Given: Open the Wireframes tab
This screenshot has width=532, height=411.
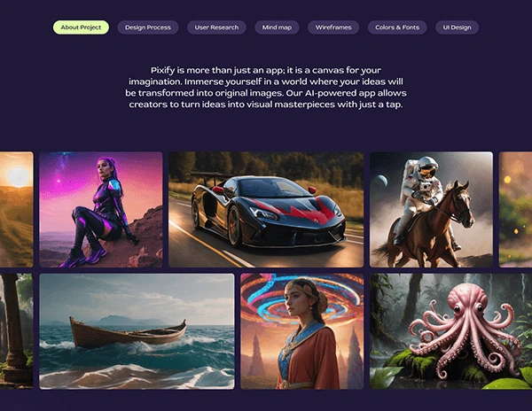Looking at the screenshot, I should pos(333,27).
